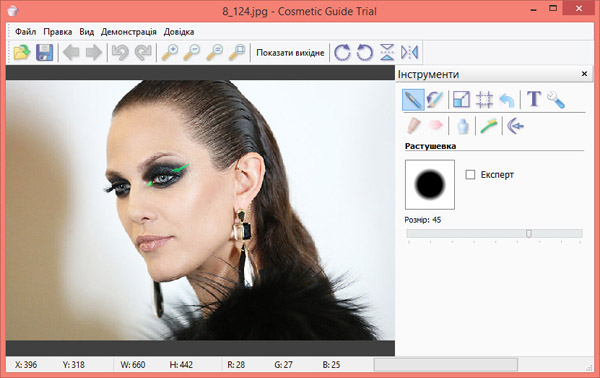
Task: Rotate image counterclockwise
Action: (364, 52)
